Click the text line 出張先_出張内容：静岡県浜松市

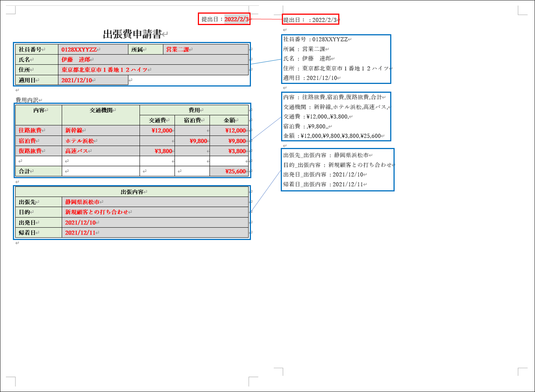click(326, 155)
